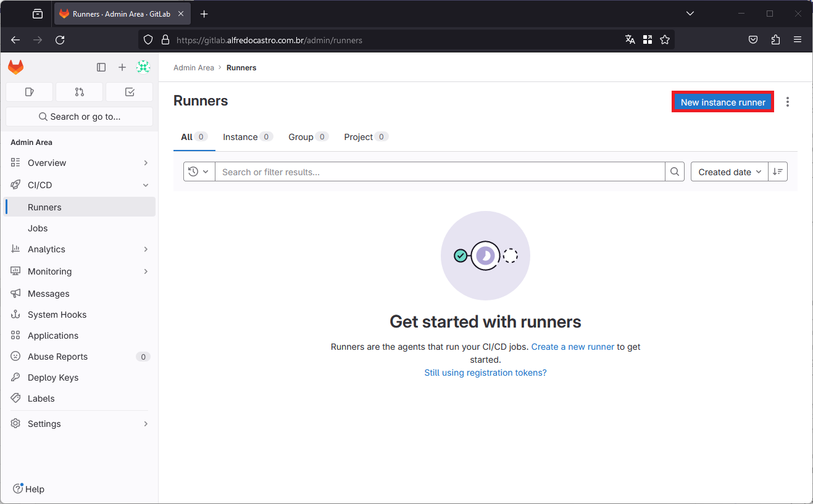
Task: Switch to the Group runners tab
Action: (308, 137)
